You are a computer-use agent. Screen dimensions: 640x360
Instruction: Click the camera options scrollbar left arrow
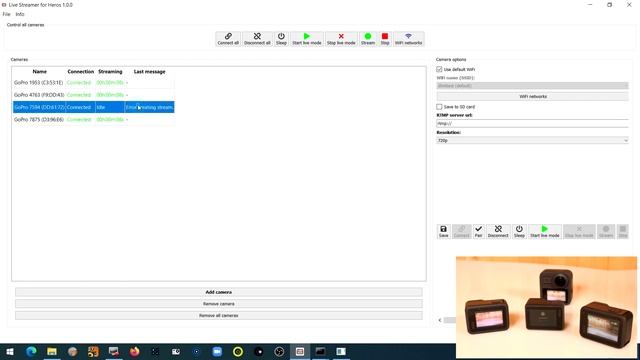coord(440,320)
